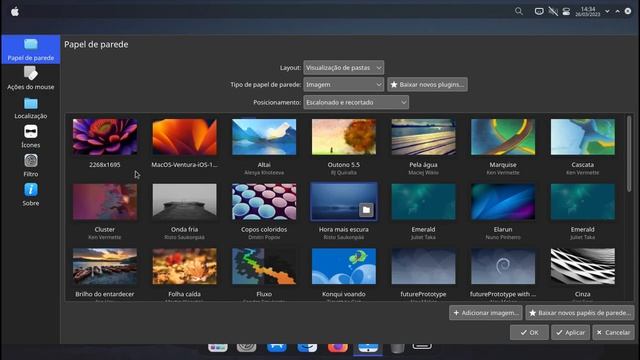The height and width of the screenshot is (360, 640).
Task: Click the search magnifier in top bar
Action: point(519,11)
